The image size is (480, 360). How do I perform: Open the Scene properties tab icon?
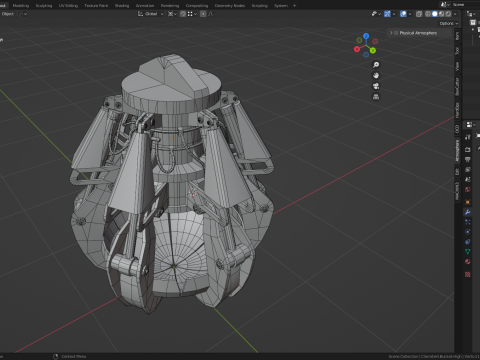[468, 179]
